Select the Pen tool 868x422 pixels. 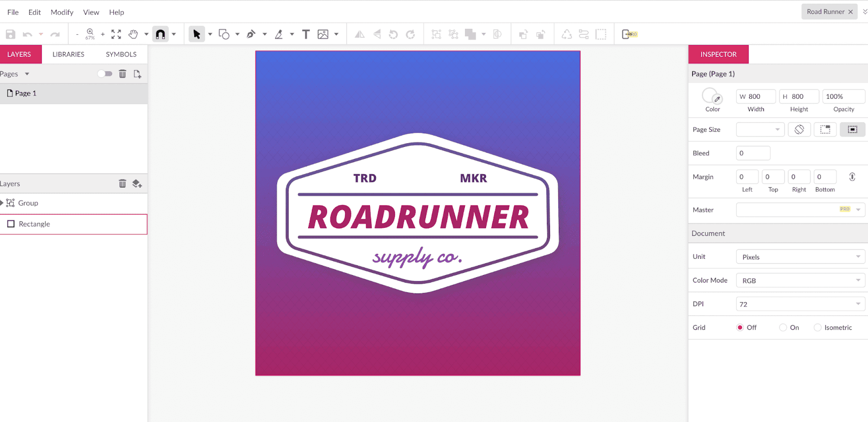(251, 34)
